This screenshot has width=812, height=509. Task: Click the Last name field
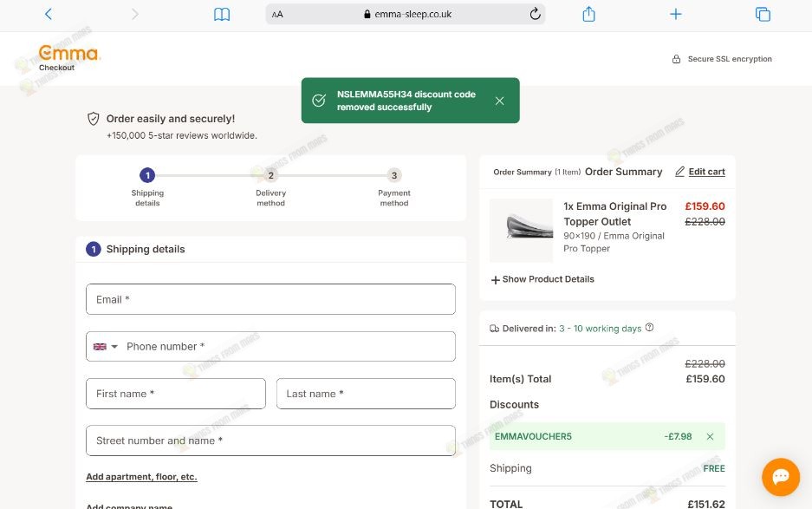(x=366, y=394)
